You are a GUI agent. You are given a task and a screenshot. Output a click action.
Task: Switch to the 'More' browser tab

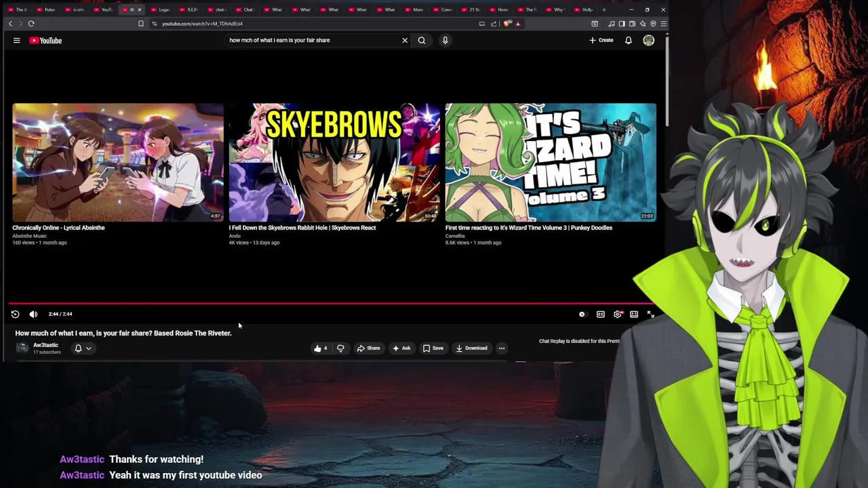coord(414,9)
